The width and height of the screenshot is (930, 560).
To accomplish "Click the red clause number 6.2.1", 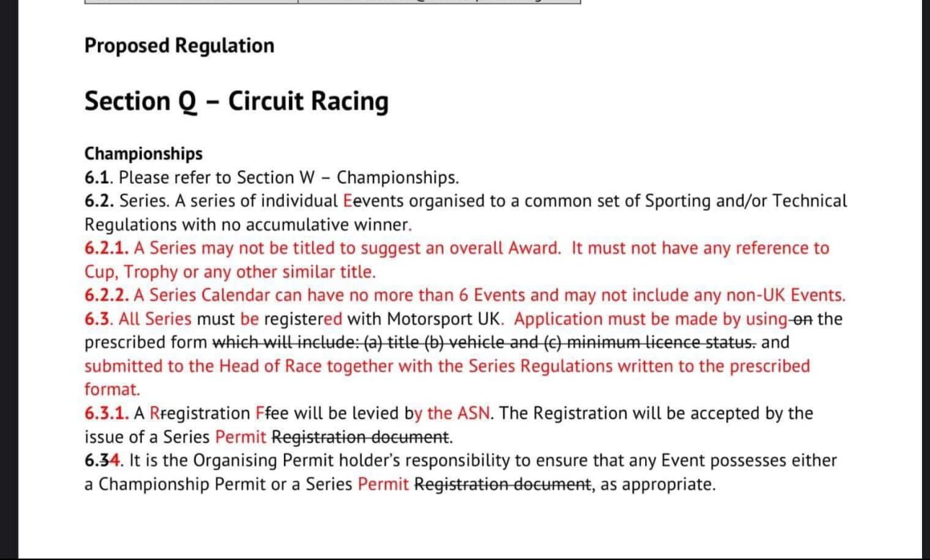I will coord(107,249).
